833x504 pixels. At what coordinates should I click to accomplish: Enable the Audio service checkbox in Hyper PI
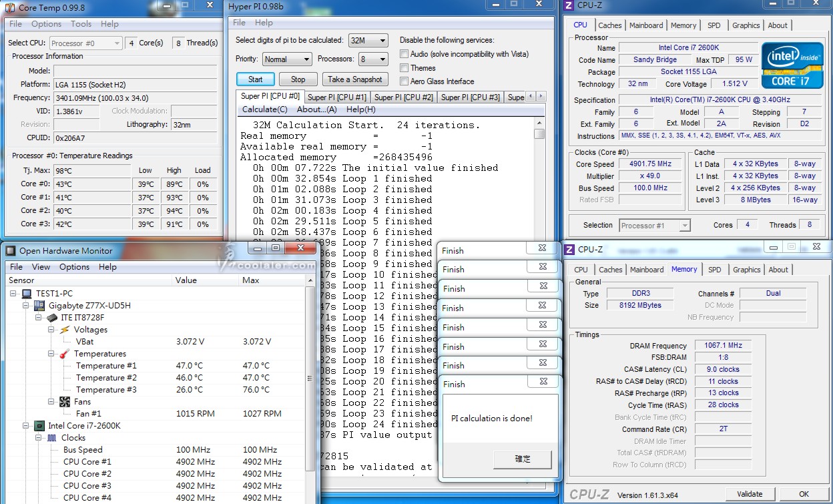(404, 54)
